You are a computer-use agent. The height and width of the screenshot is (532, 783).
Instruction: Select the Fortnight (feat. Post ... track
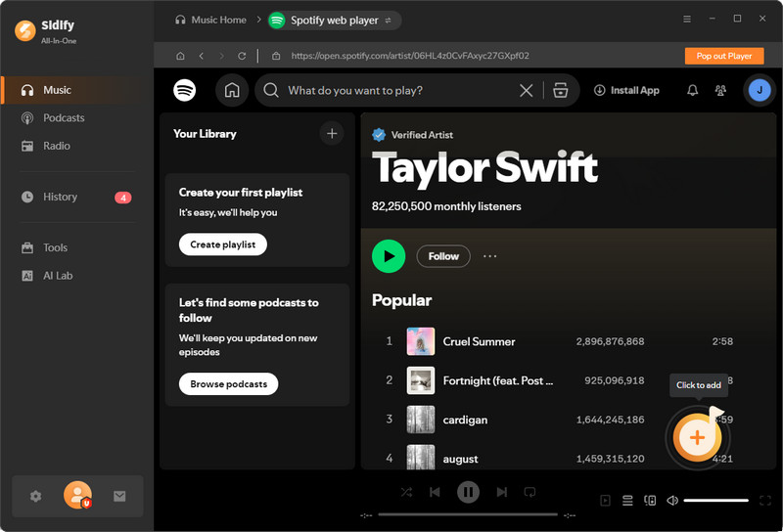coord(498,380)
